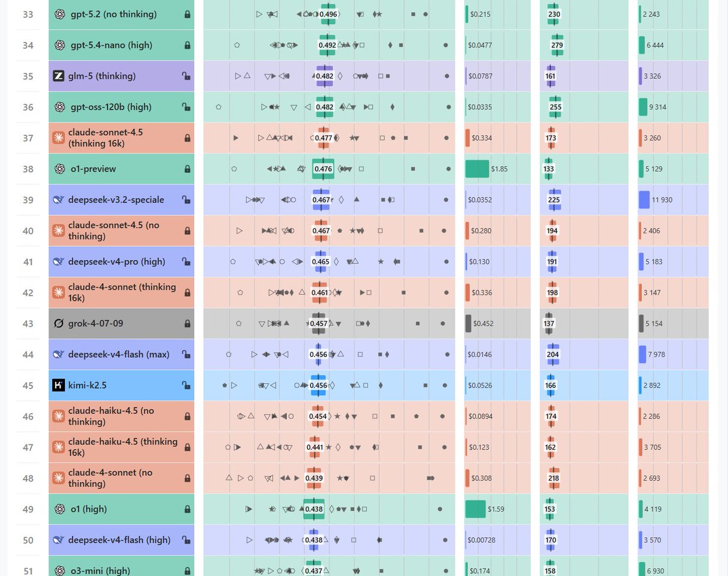Click the open lock icon on glm-5 (thinking) row
Image resolution: width=728 pixels, height=576 pixels.
click(186, 76)
